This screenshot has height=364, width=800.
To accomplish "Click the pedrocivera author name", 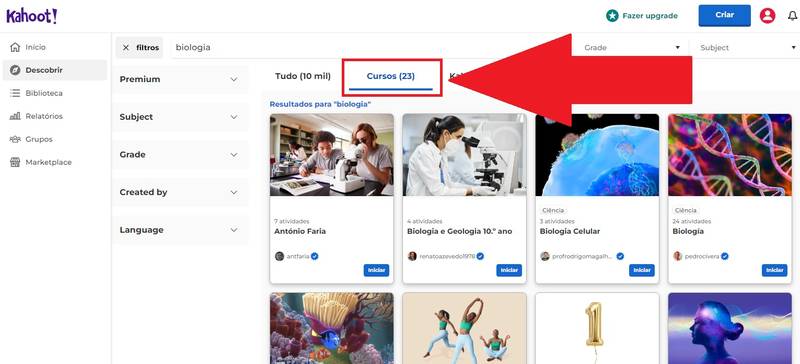I will click(x=702, y=256).
